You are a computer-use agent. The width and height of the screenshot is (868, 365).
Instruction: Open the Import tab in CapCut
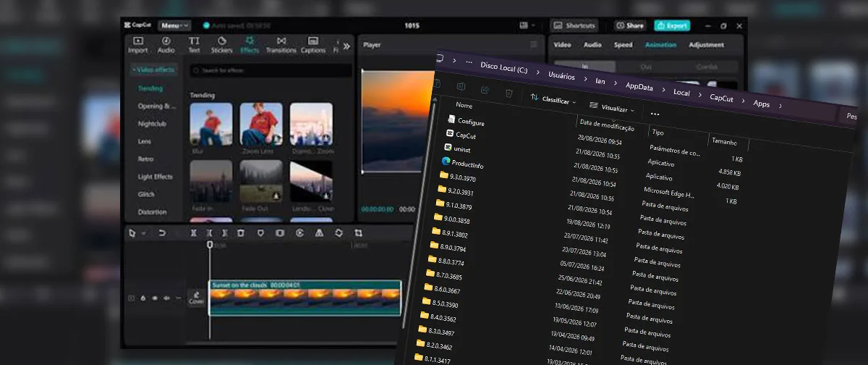coord(137,45)
